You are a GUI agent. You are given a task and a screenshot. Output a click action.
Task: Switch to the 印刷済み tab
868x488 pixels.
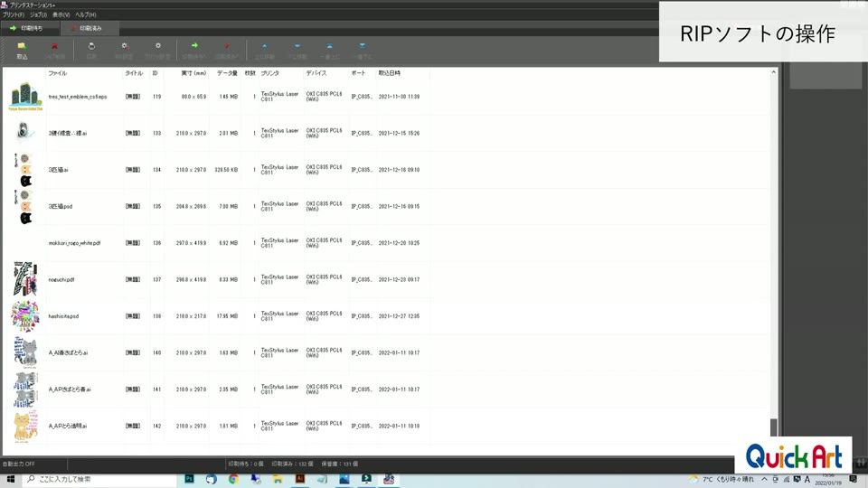pyautogui.click(x=90, y=28)
